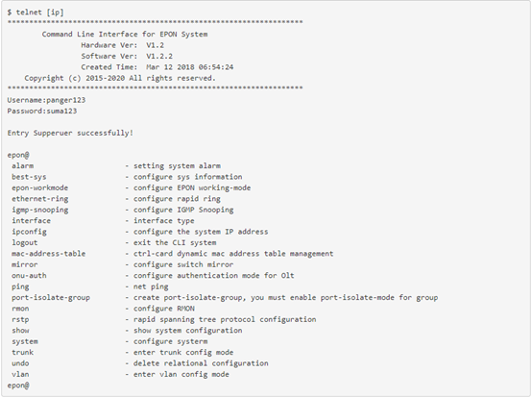Click the 'onu-auth' command name

coord(29,275)
